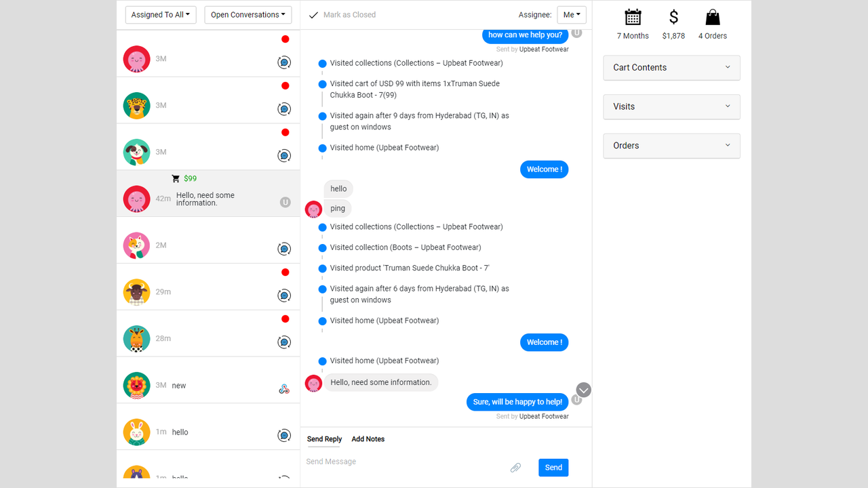Click the gray U assignee badge on active conversation
This screenshot has width=868, height=488.
[x=285, y=201]
